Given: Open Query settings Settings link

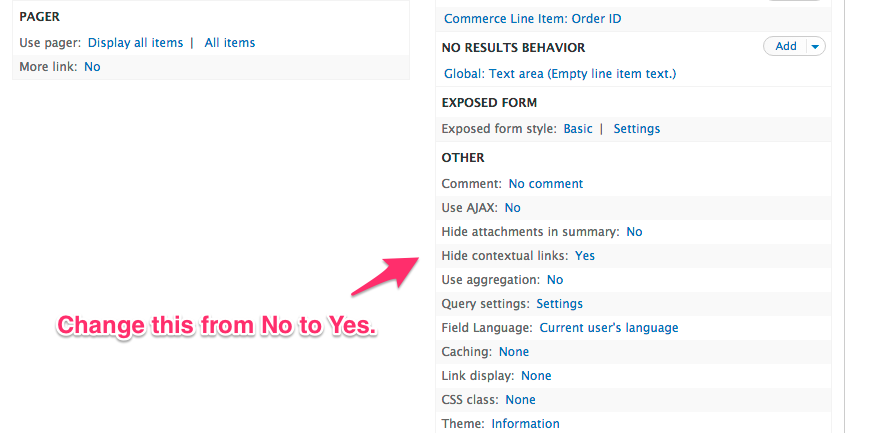Looking at the screenshot, I should [560, 304].
